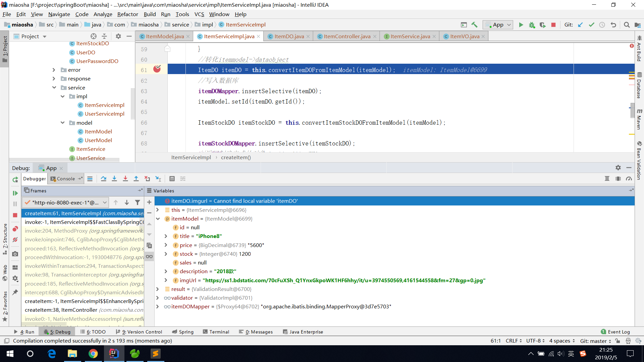Open the Event Log
Image resolution: width=644 pixels, height=362 pixels.
[x=615, y=332]
